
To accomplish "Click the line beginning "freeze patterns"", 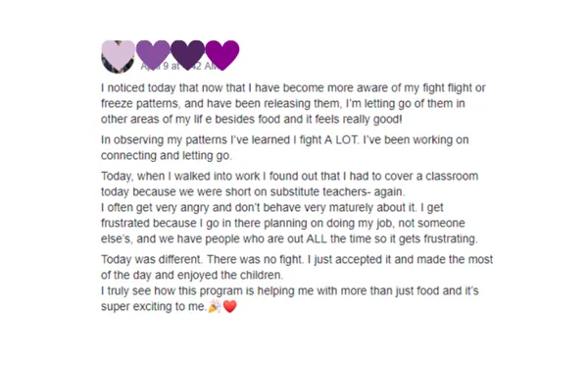I will (283, 104).
